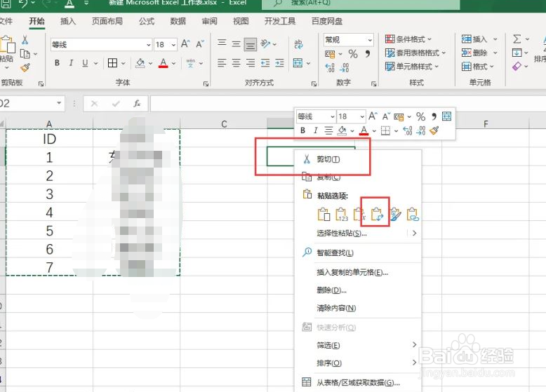Viewport: 546px width, 392px height.
Task: Click the Copy icon in clipboard group
Action: [25, 54]
